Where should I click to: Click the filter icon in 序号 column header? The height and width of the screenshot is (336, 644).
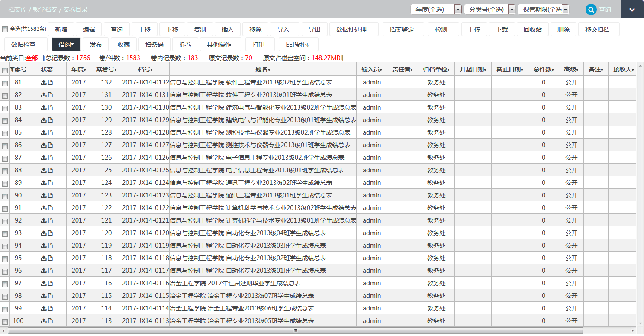(x=12, y=69)
